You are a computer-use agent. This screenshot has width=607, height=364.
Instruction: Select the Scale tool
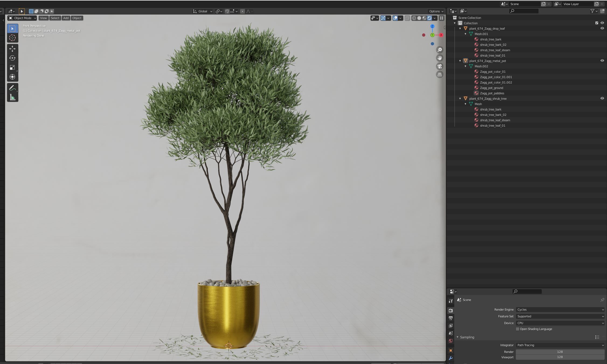coord(12,67)
